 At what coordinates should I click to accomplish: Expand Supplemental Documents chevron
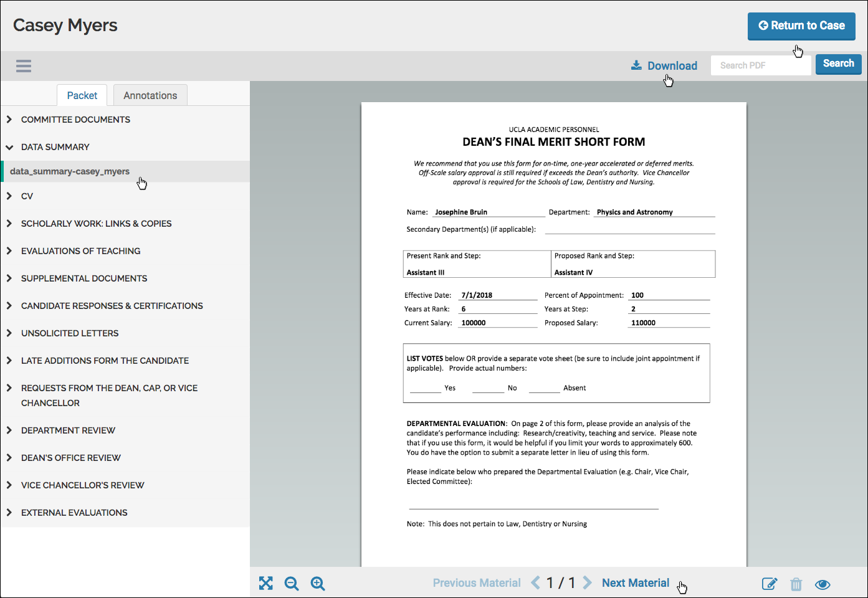pos(9,278)
